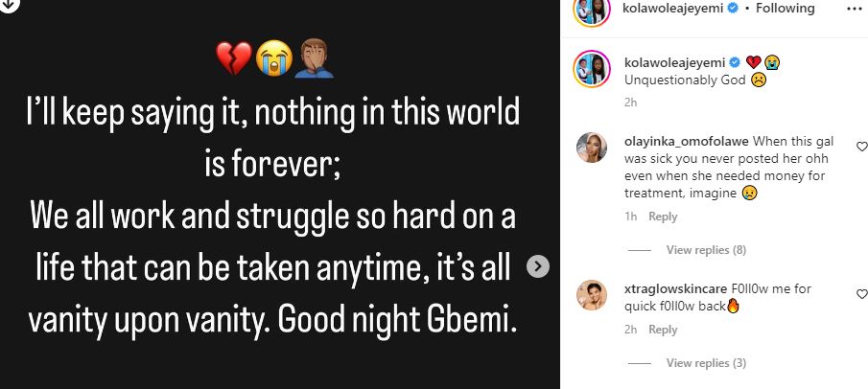Click the down arrow icon above the post image

[x=8, y=4]
